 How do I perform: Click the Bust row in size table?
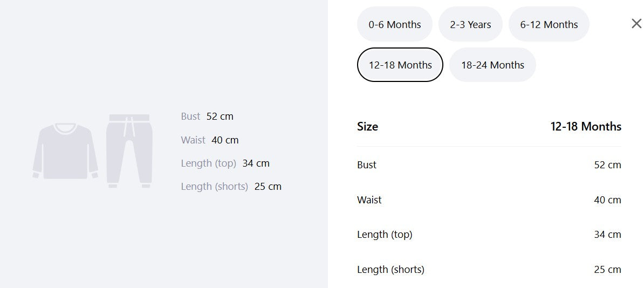pyautogui.click(x=489, y=164)
